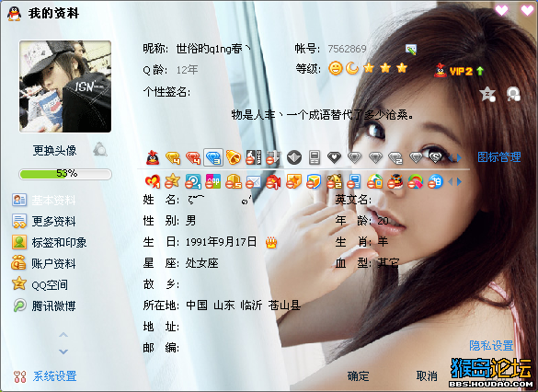Click the dark round diamond badge icon
538x392 pixels.
[294, 157]
